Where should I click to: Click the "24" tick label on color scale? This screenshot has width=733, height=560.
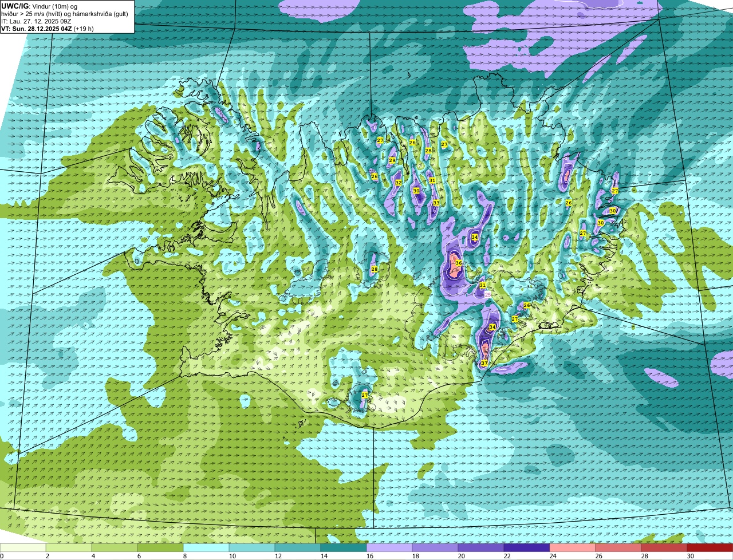pyautogui.click(x=553, y=556)
